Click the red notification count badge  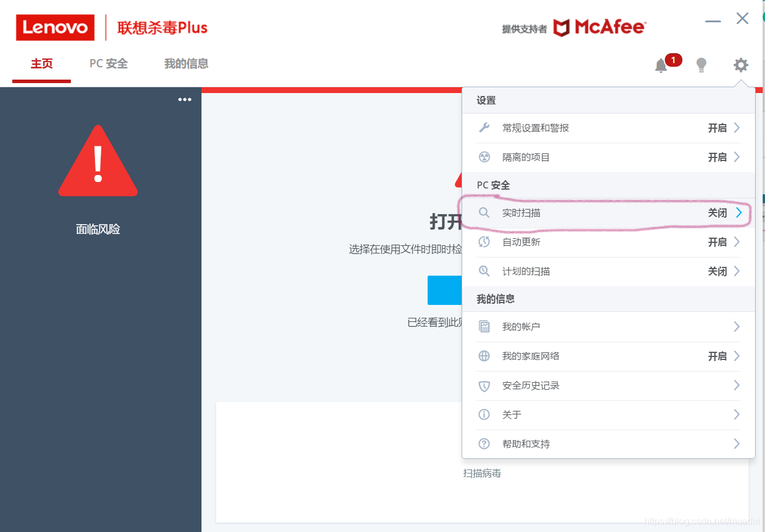click(674, 60)
